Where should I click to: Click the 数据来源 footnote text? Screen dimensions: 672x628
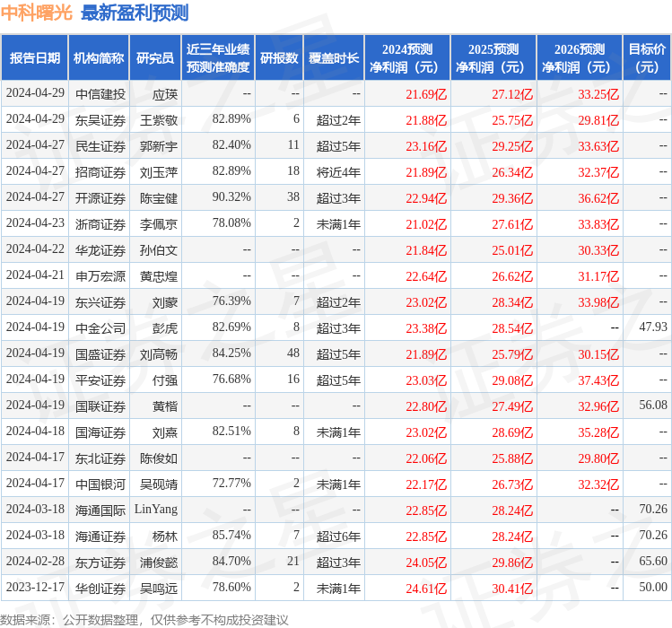click(x=144, y=620)
